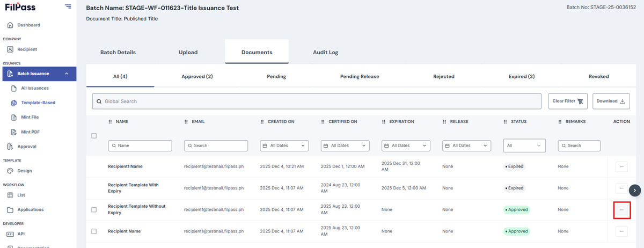
Task: Click the 2025 Dec 5, 12:00 AM expiration
Action: 404,188
